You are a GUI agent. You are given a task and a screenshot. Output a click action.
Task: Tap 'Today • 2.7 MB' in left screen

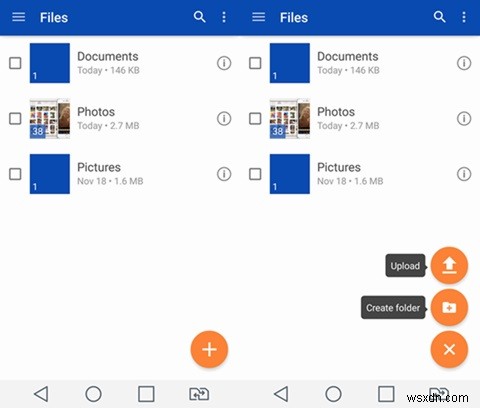pyautogui.click(x=108, y=126)
